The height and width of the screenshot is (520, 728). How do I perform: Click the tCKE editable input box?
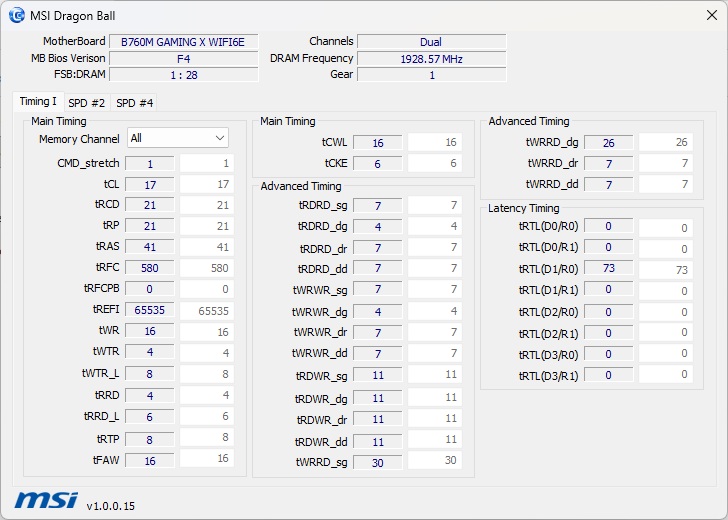[378, 164]
